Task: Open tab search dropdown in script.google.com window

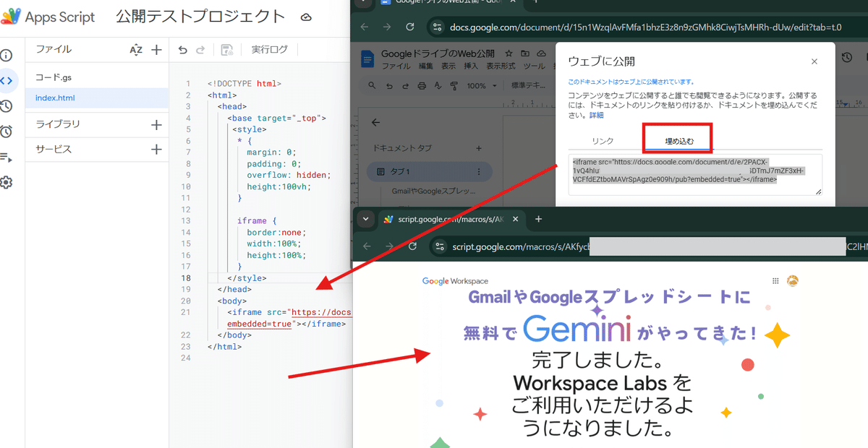Action: [366, 219]
